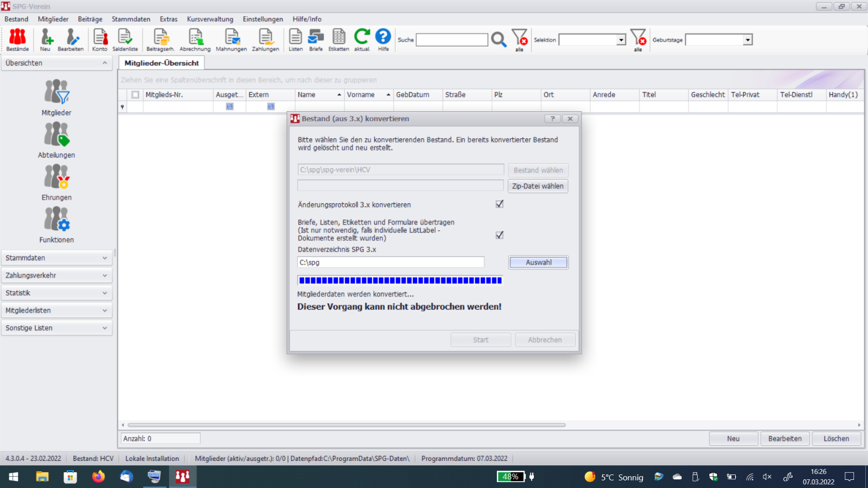Select the Ehrungen sidebar icon

[x=56, y=182]
